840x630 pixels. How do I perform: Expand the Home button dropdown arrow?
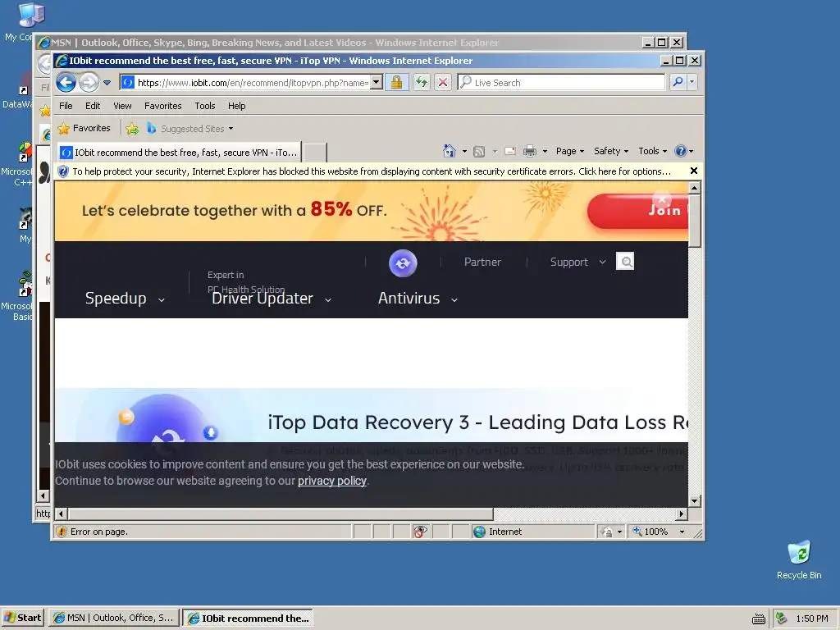coord(464,152)
